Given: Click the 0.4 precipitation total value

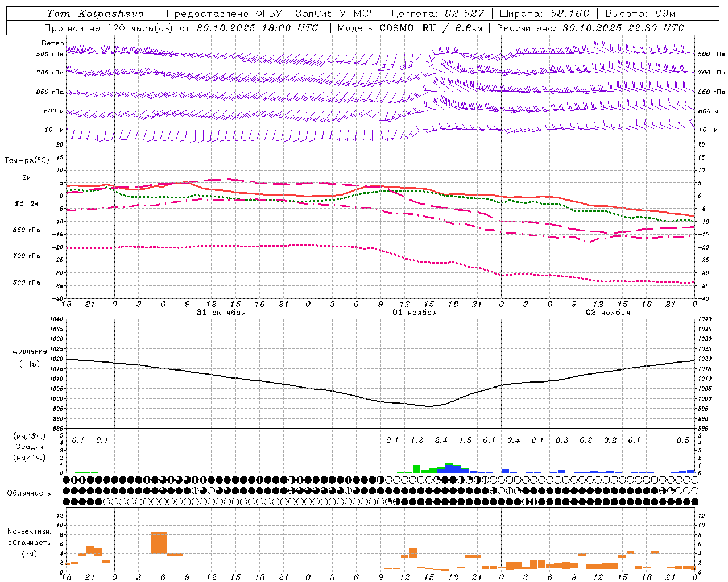Looking at the screenshot, I should (x=514, y=440).
